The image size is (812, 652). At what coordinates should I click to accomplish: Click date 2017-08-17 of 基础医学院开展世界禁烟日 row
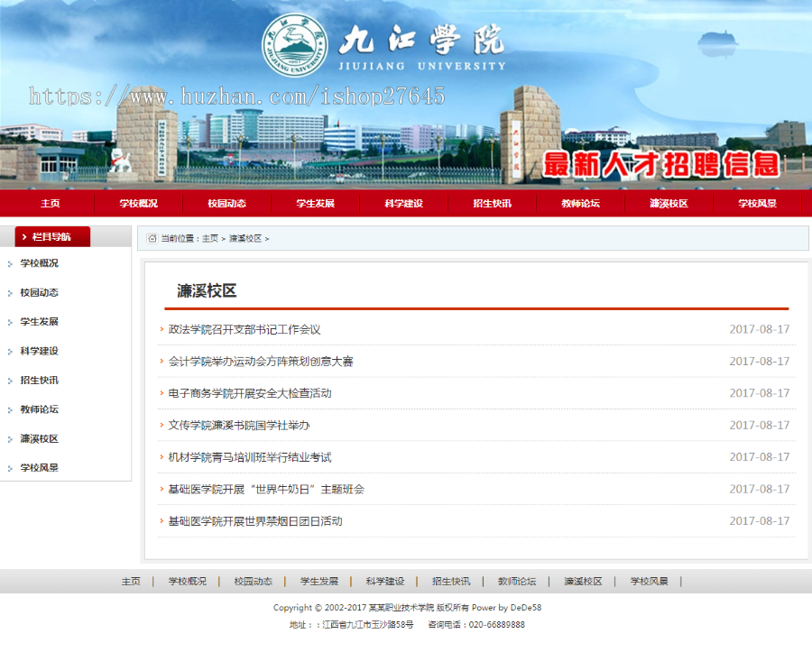coord(759,521)
